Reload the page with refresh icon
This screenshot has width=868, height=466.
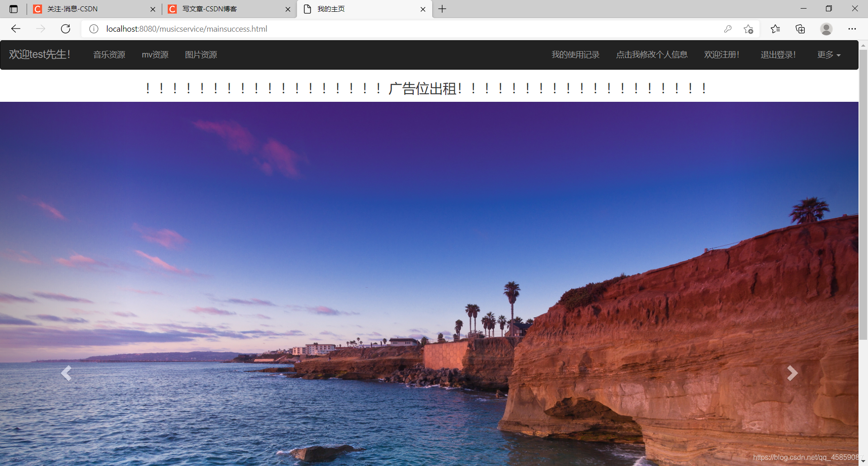[66, 29]
